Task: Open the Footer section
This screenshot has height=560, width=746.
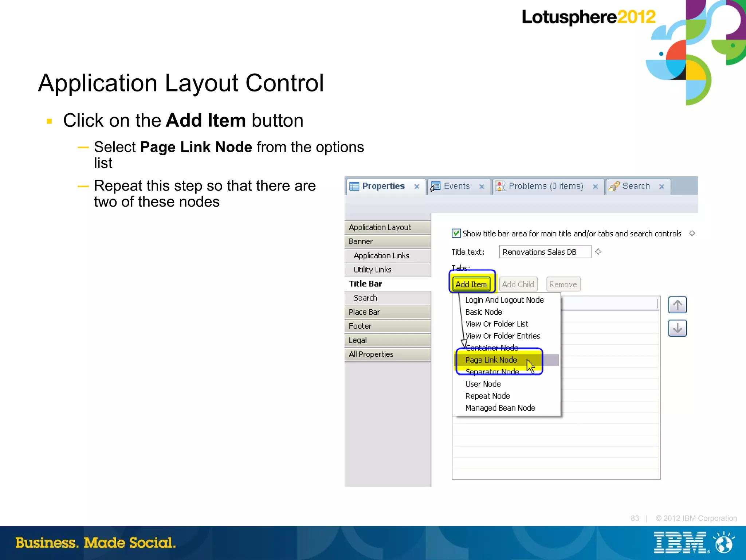Action: (388, 326)
